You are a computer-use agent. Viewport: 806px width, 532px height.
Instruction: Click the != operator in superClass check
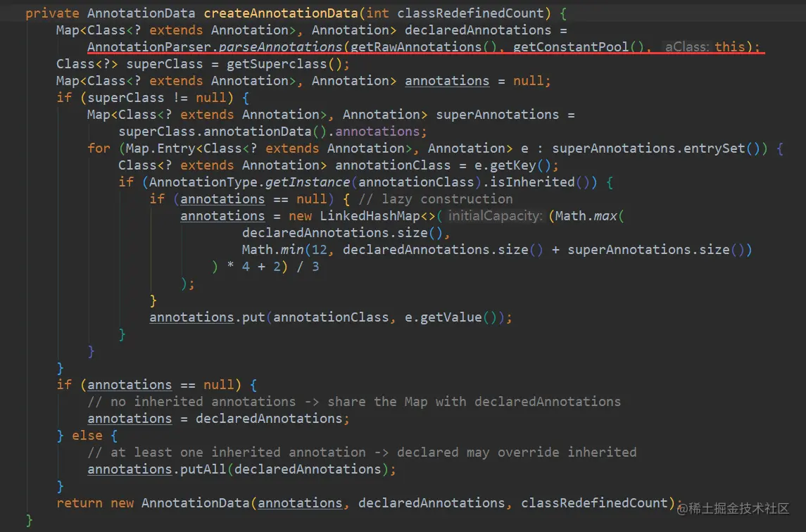click(180, 98)
